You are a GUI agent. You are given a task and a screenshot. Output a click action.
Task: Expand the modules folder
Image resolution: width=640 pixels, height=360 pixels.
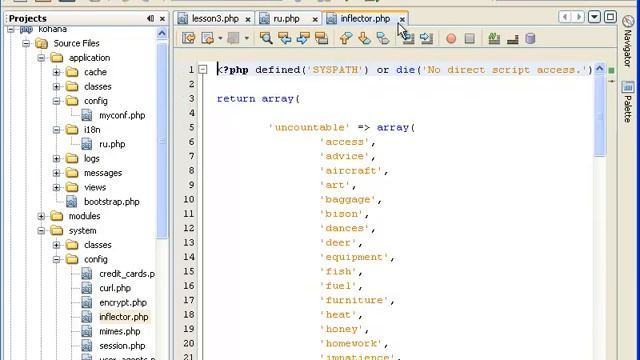tap(41, 216)
